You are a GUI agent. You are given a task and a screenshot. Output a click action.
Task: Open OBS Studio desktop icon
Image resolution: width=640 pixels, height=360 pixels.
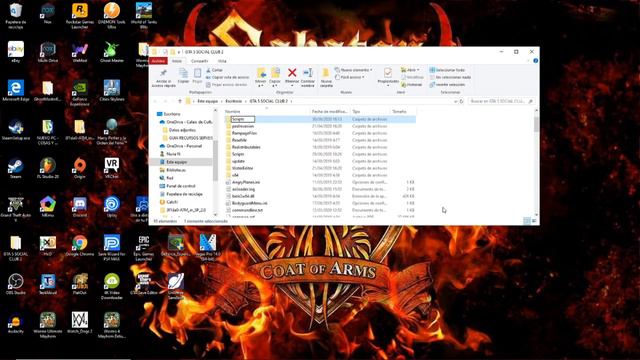[16, 284]
